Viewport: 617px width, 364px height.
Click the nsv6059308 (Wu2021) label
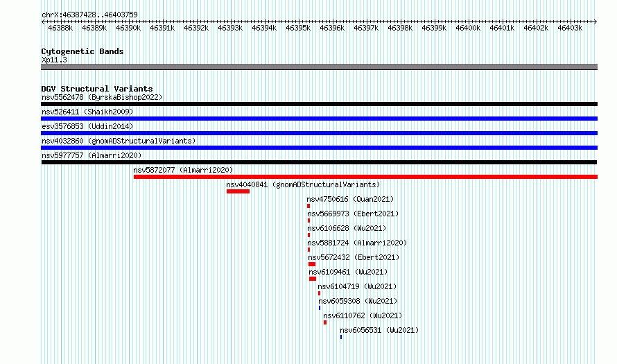358,301
